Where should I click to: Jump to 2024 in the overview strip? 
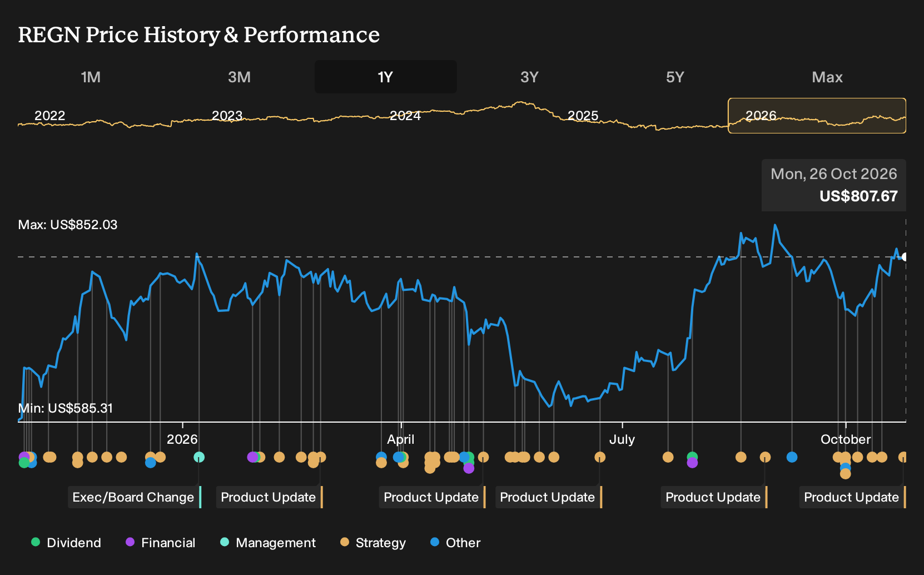[x=405, y=116]
